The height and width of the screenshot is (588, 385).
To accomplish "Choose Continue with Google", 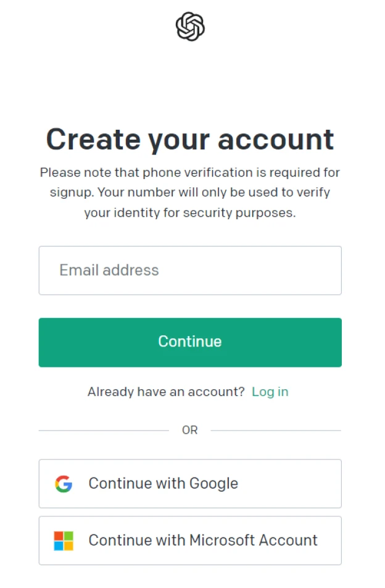I will pos(190,484).
